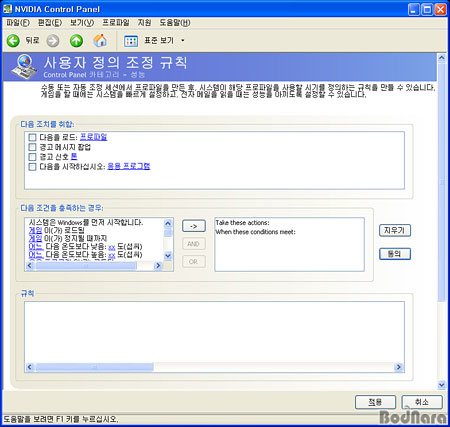Screen dimensions: 450x427
Task: Open the 편집(E) menu
Action: pyautogui.click(x=50, y=23)
